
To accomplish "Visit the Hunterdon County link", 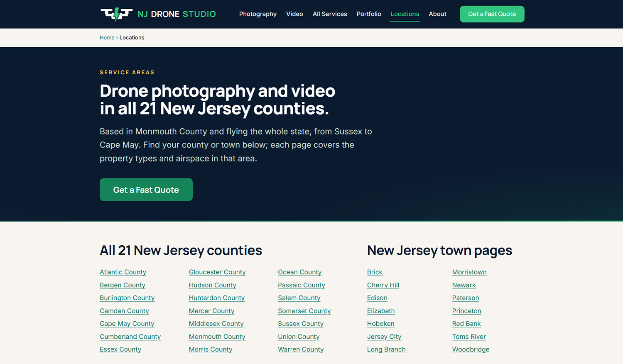I will pyautogui.click(x=217, y=298).
